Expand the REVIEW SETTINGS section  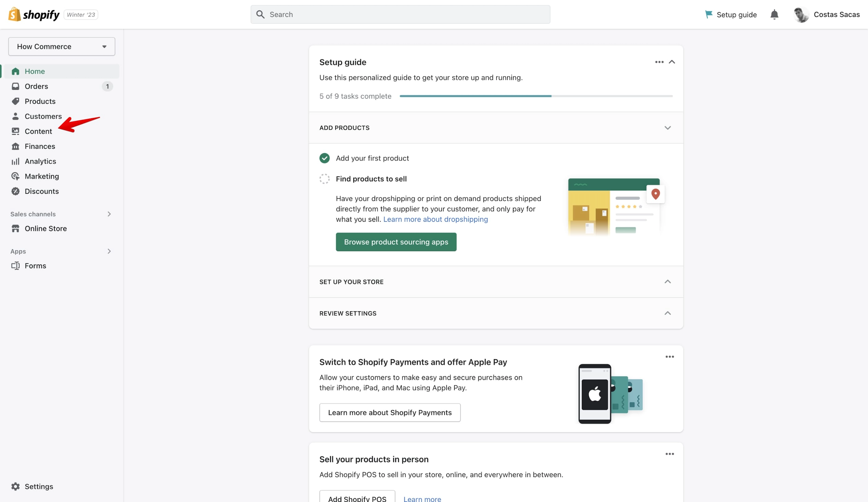668,313
